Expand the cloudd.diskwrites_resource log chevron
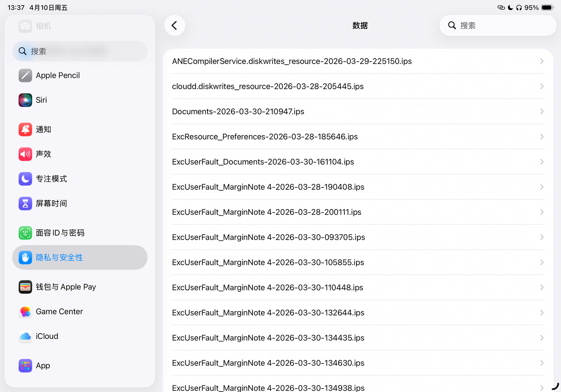The image size is (561, 392). (541, 86)
